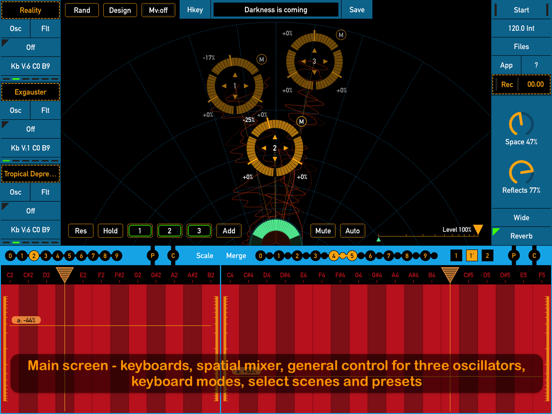This screenshot has width=552, height=414.
Task: Click the Rec record button
Action: tap(507, 84)
